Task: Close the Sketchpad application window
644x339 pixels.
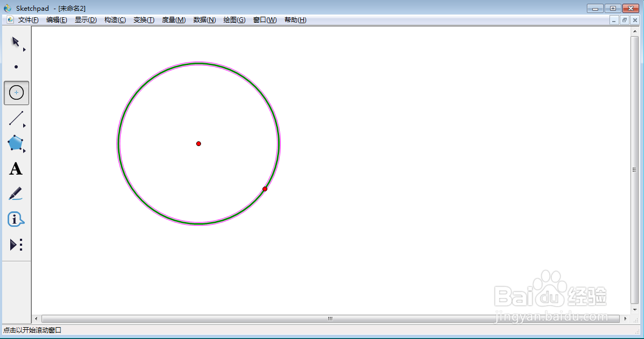Action: pyautogui.click(x=631, y=8)
